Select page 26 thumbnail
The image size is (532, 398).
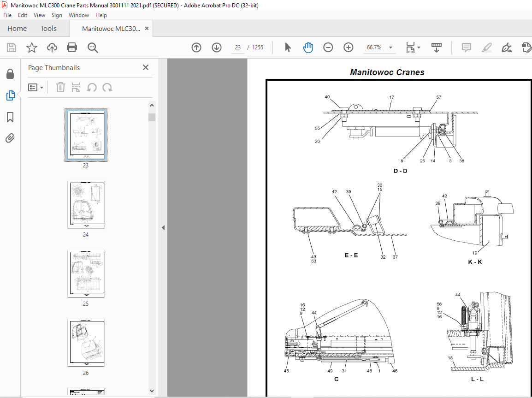click(86, 342)
